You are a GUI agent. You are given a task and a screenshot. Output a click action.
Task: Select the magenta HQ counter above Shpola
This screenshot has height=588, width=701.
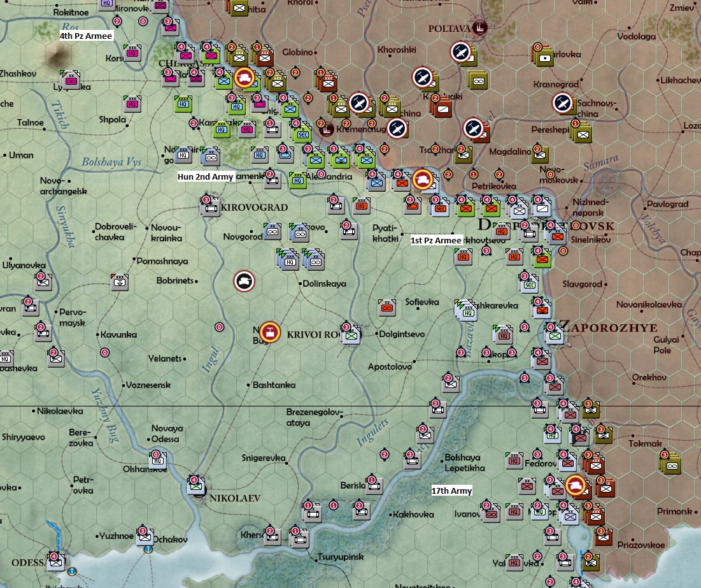(132, 104)
